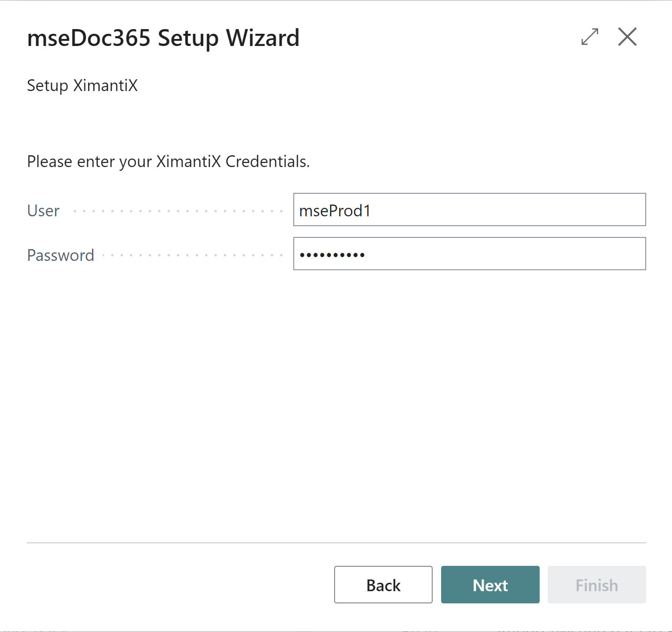Viewport: 672px width, 632px height.
Task: Click the masked password dots
Action: tap(331, 254)
